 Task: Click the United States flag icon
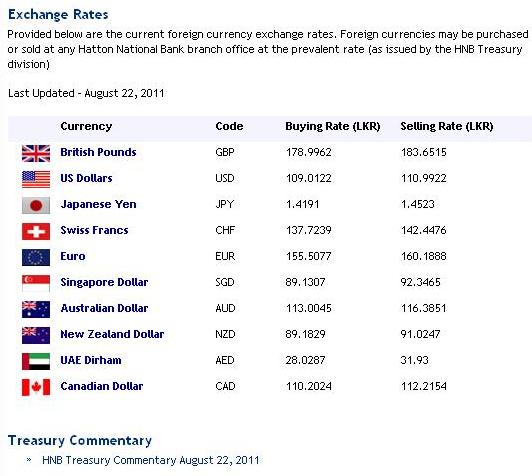click(x=36, y=179)
